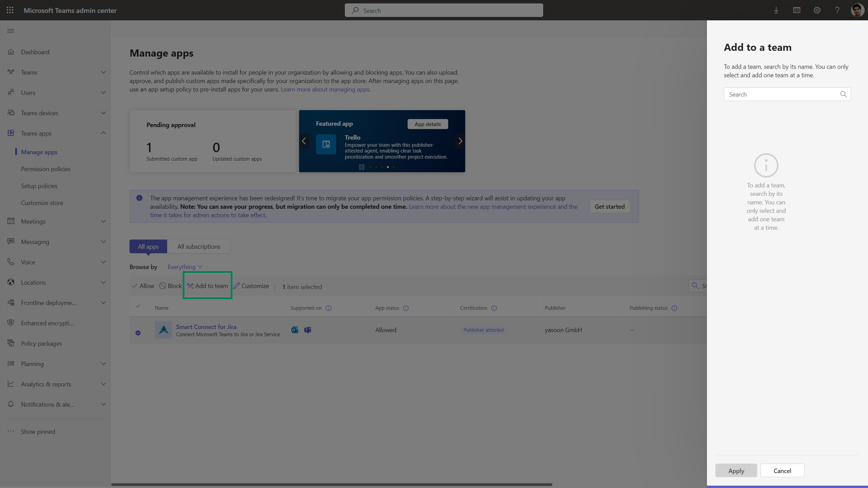Expand the Meetings section in sidebar
Image resolution: width=868 pixels, height=488 pixels.
103,221
